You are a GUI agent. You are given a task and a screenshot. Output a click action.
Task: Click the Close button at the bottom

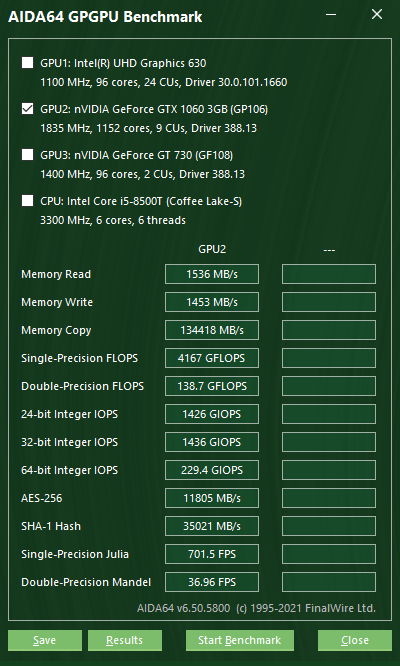click(x=355, y=640)
